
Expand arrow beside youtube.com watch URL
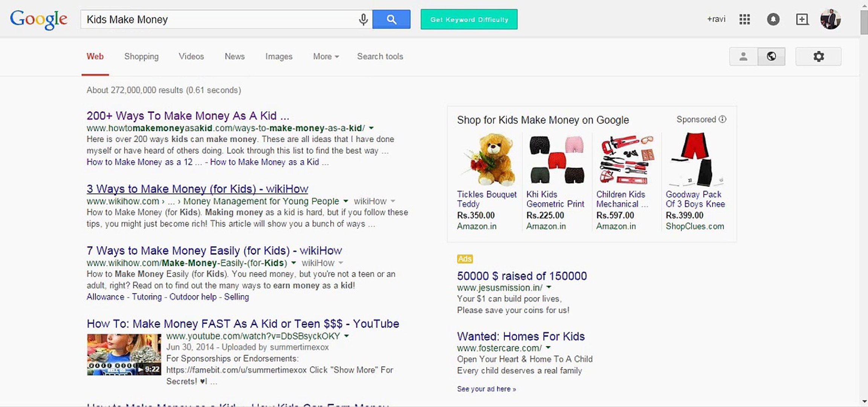tap(347, 336)
